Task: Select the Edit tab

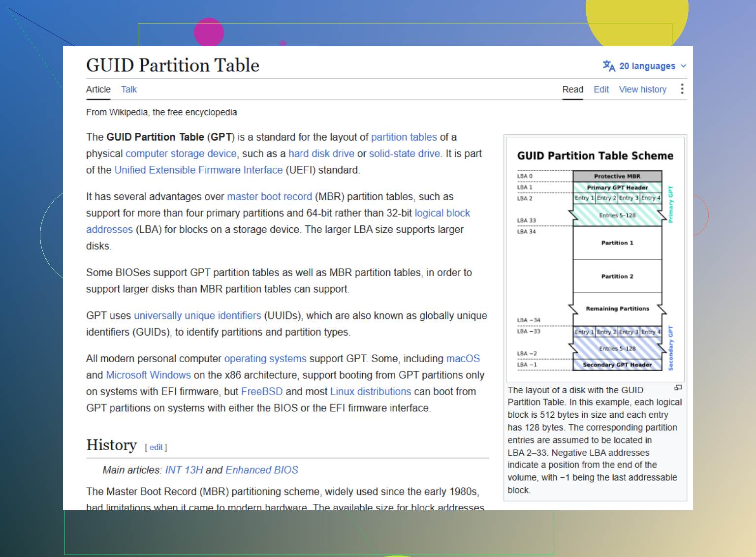Action: (x=601, y=90)
